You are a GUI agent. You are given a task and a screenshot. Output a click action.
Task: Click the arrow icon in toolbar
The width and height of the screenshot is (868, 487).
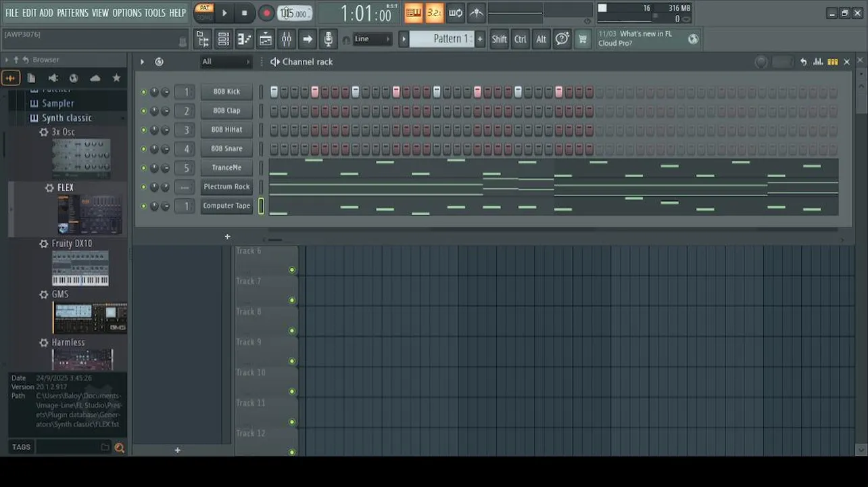[x=308, y=39]
